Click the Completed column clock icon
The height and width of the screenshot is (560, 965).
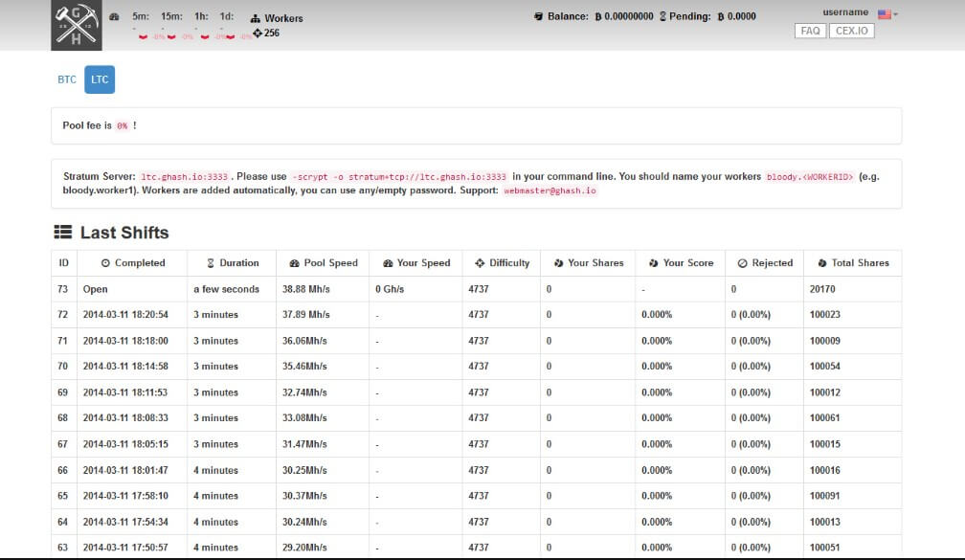pyautogui.click(x=105, y=263)
